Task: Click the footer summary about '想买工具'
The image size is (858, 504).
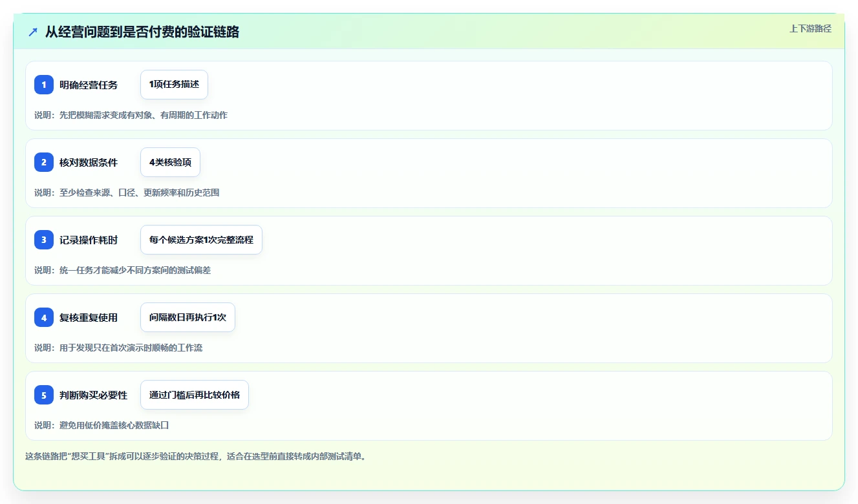Action: (x=196, y=456)
